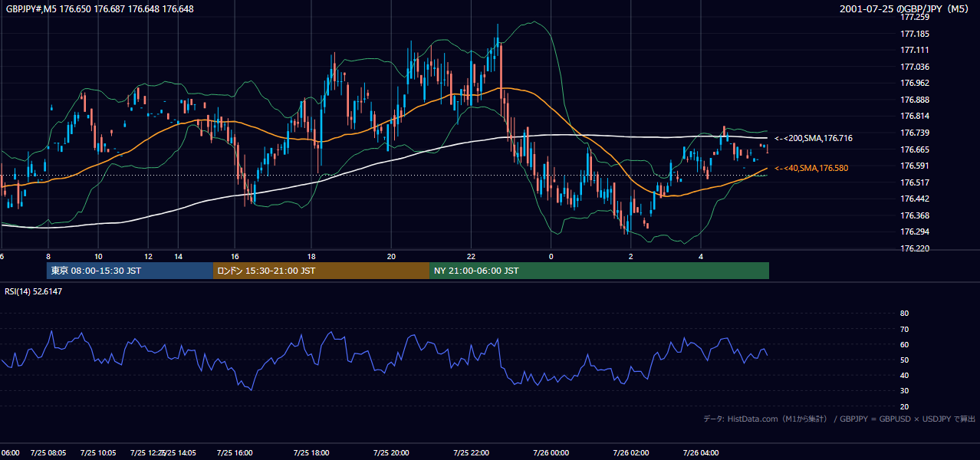Select the ロンドン 15:30-21:00 JST session bar
Image resolution: width=980 pixels, height=460 pixels.
pyautogui.click(x=321, y=271)
